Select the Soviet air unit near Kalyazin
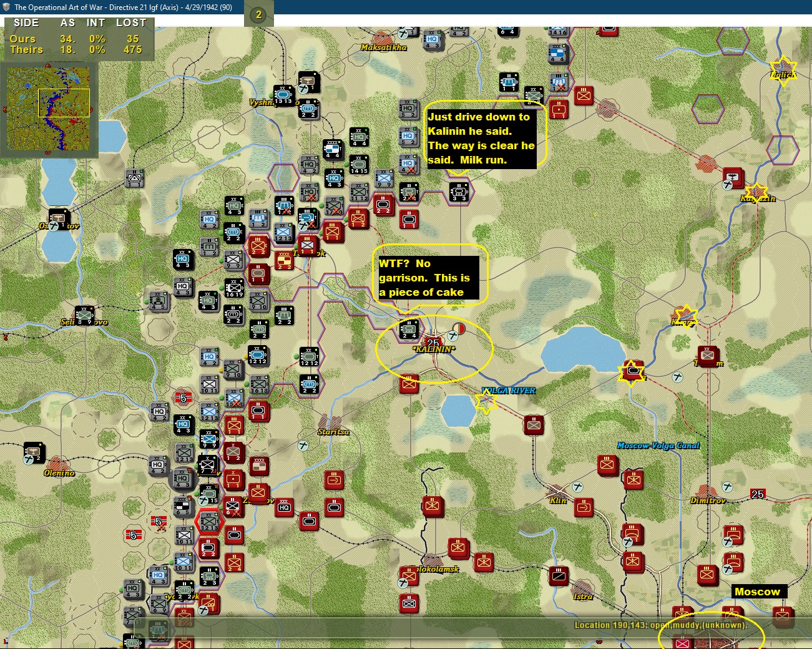812x649 pixels. 732,177
